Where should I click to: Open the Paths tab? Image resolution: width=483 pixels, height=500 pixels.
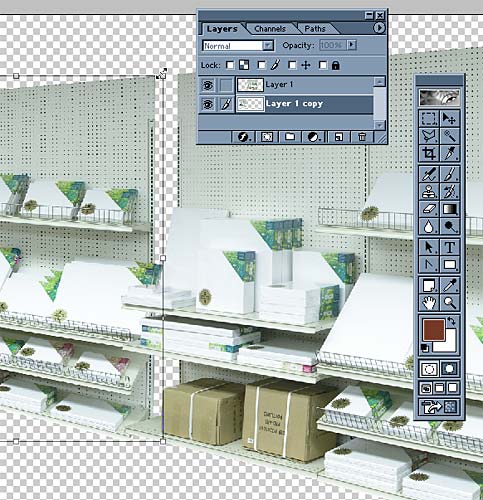click(315, 29)
